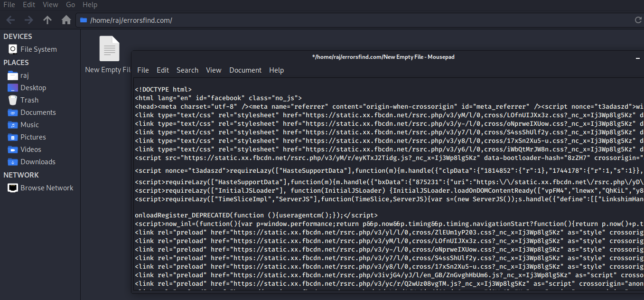Open the file manager's Edit menu

(29, 5)
